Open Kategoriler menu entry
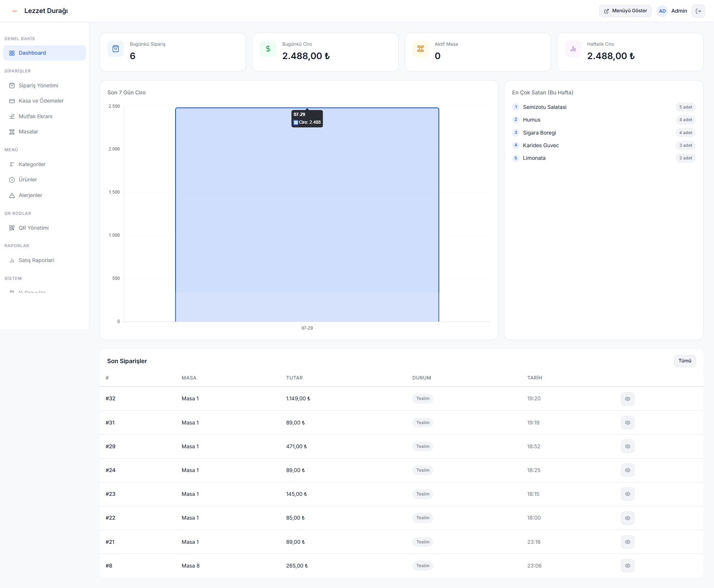The height and width of the screenshot is (588, 714). [x=44, y=164]
